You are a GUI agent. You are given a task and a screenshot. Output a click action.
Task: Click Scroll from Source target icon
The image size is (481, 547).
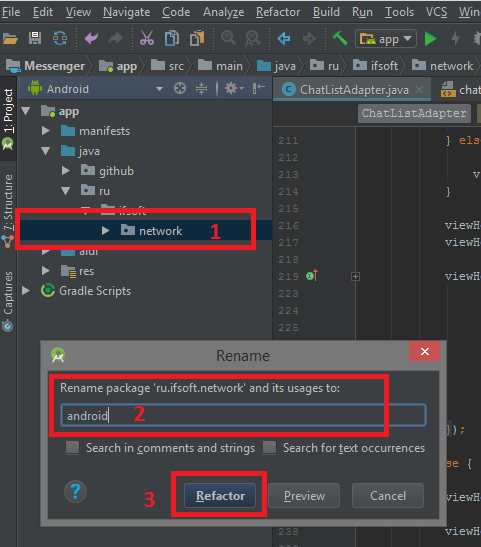coord(180,89)
